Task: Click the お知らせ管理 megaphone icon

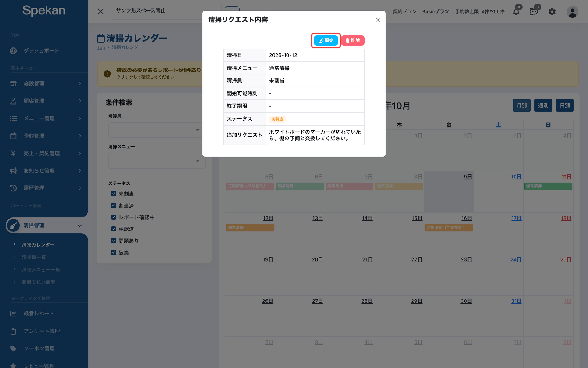Action: pos(13,171)
